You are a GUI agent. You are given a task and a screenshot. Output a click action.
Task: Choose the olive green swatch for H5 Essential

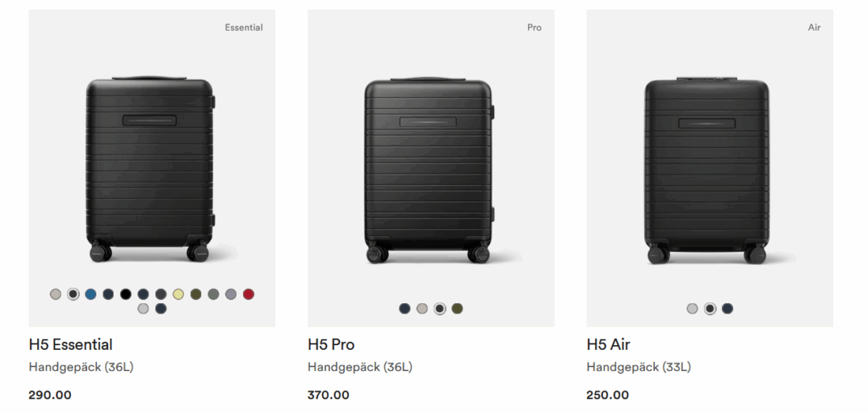pos(196,294)
